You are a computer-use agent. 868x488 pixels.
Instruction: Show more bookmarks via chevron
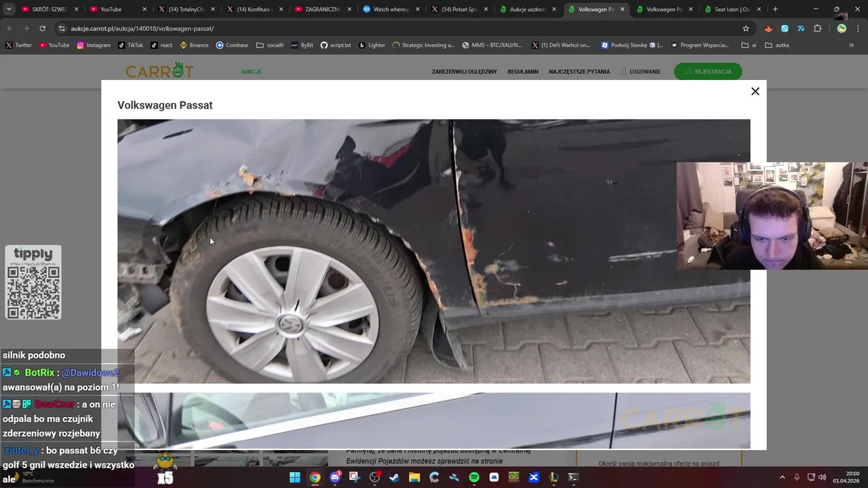click(x=852, y=45)
